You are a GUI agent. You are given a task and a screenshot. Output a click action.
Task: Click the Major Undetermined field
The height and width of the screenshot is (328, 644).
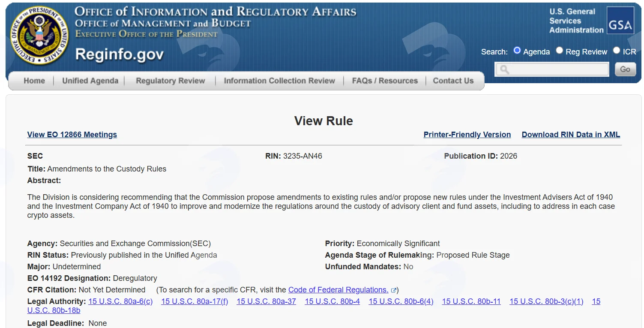point(64,267)
